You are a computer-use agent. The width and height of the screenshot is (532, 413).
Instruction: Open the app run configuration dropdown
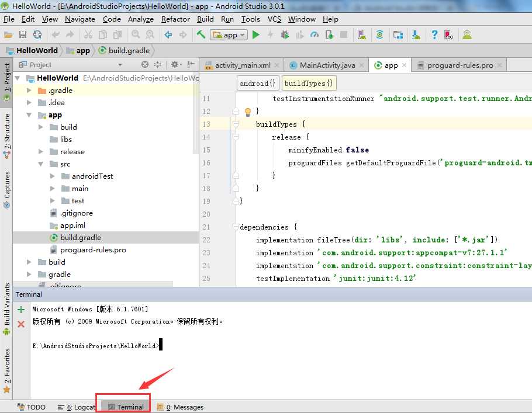[229, 35]
